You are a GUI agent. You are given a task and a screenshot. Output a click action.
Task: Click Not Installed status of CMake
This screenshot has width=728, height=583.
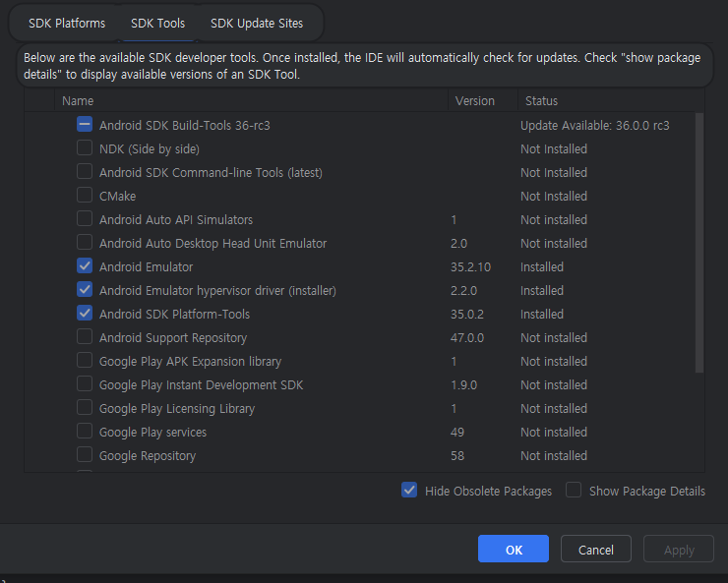point(554,197)
